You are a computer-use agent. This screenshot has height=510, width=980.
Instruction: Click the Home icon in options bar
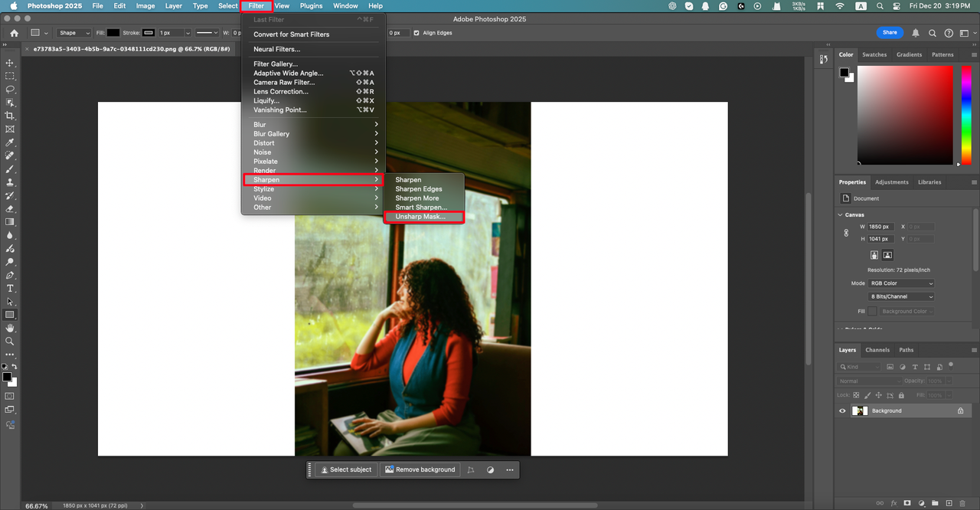click(x=14, y=33)
